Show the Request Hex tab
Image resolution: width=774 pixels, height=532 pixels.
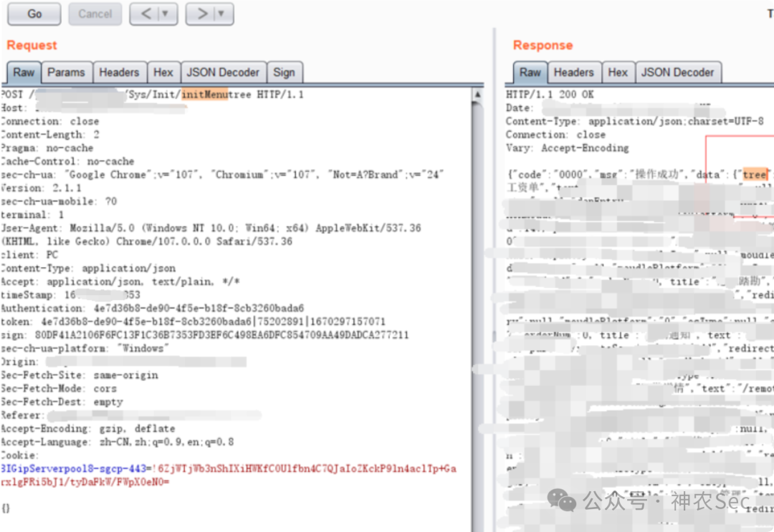click(x=163, y=72)
